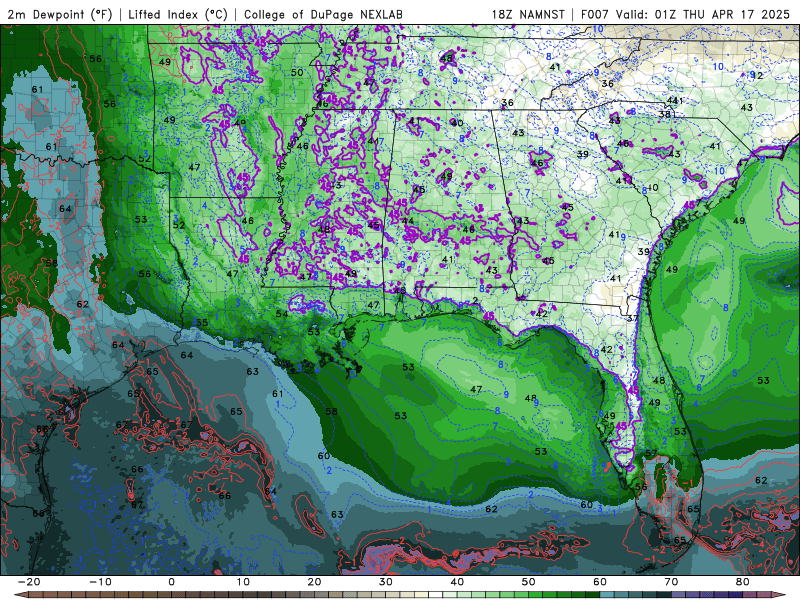Click the '80' label on the color scale
800x600 pixels.
743,582
